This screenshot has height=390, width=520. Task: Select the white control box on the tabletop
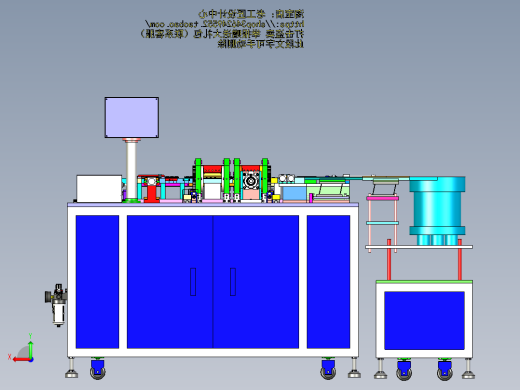pyautogui.click(x=99, y=189)
